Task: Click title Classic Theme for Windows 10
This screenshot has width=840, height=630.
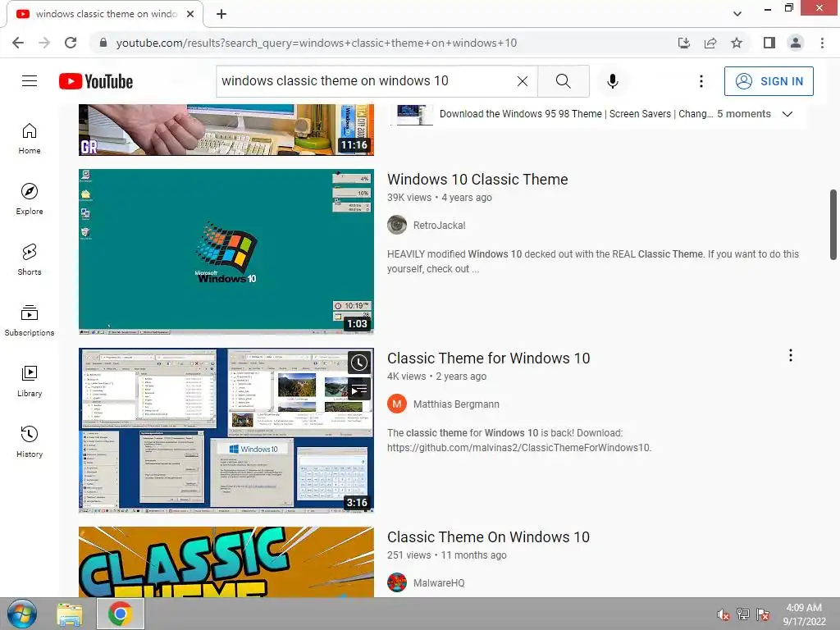Action: (x=489, y=358)
